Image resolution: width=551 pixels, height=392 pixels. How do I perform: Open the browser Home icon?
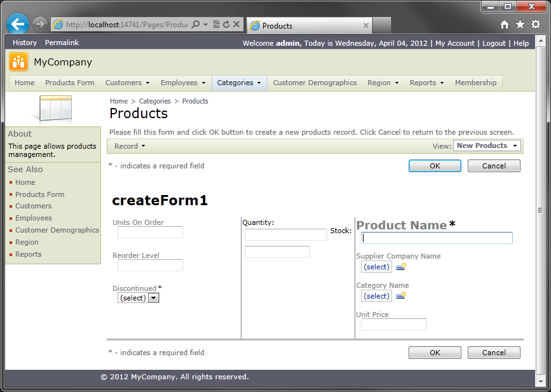[x=505, y=25]
